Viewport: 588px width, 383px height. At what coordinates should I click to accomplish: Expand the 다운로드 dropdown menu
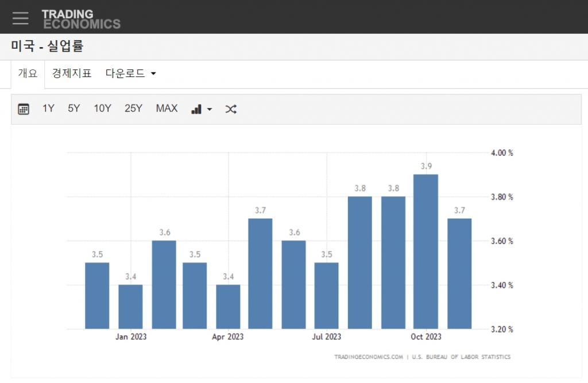131,73
